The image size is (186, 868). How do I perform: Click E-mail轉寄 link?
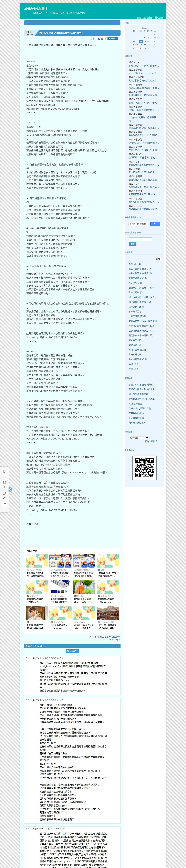point(115,640)
